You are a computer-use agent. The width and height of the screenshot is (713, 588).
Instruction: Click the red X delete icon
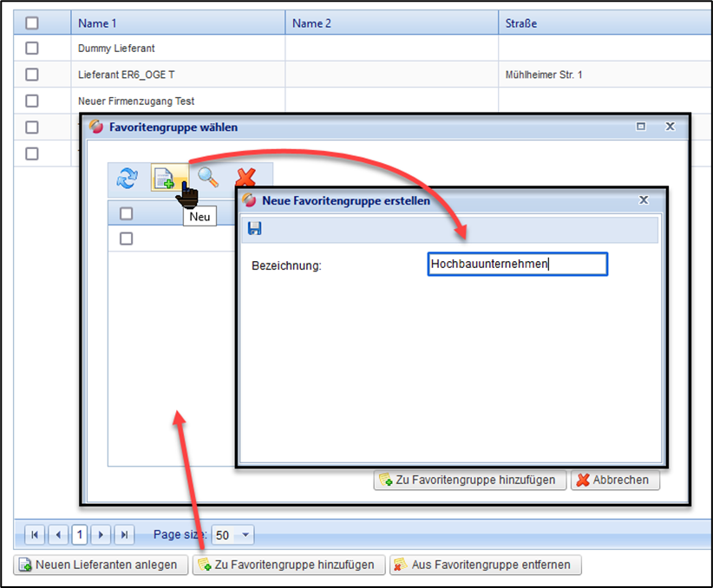tap(246, 179)
